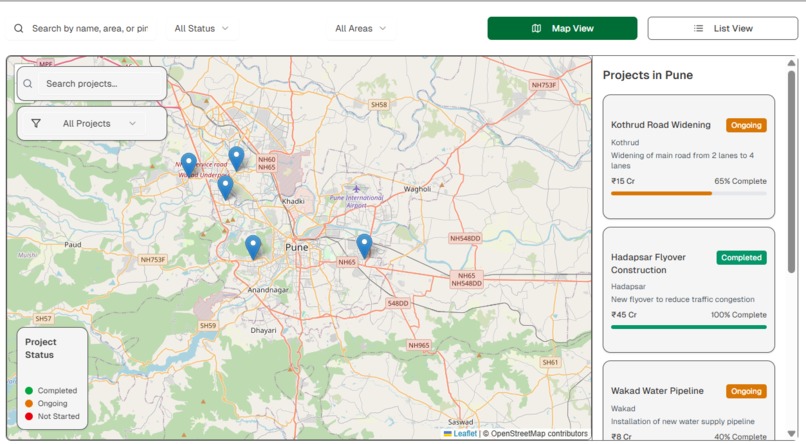Click the Ongoing badge on Kothrud Road Widening
The width and height of the screenshot is (806, 444).
pos(746,125)
